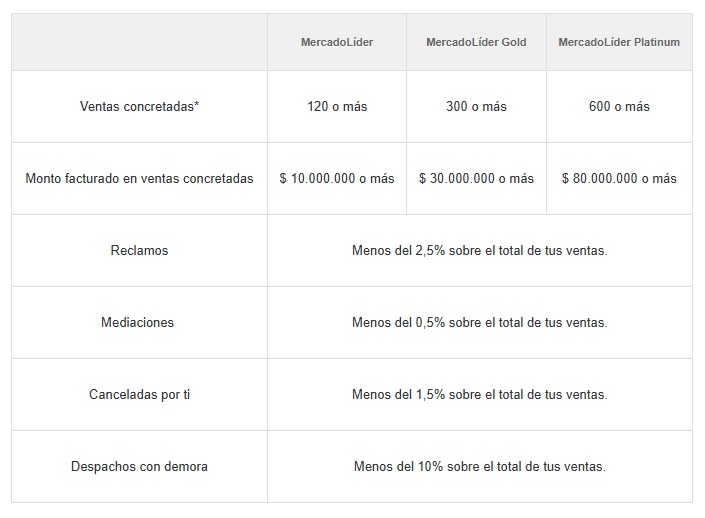Click the Mediaciones row label

coord(139,322)
